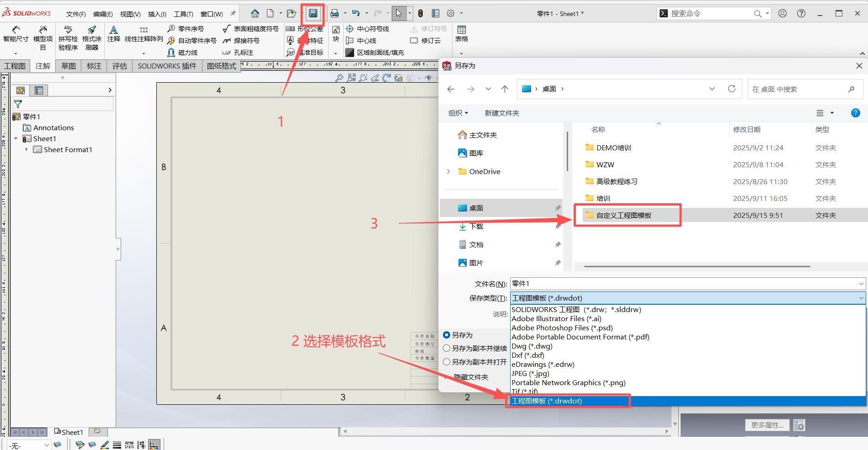Click the 更多属性... button
This screenshot has width=868, height=450.
[x=767, y=425]
